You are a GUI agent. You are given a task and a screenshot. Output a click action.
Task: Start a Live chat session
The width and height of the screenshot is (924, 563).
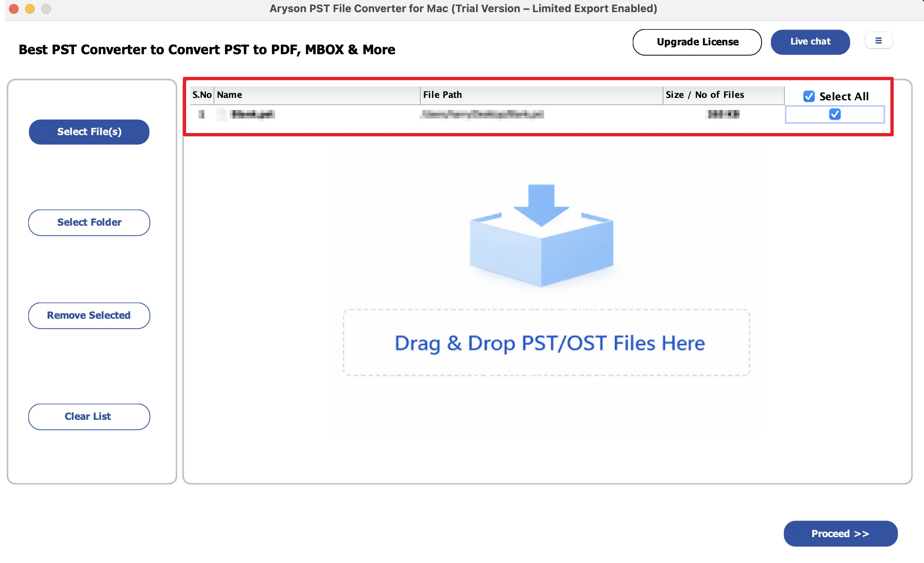(810, 42)
